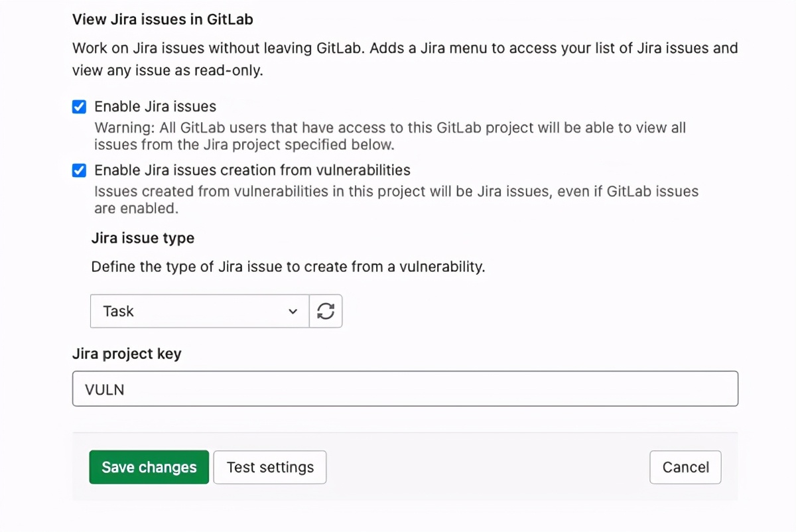
Task: Click the Enable Jira issues label text
Action: [155, 106]
